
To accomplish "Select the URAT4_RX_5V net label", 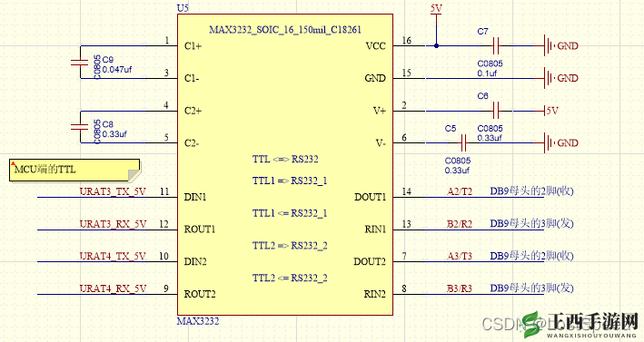I will pyautogui.click(x=113, y=288).
